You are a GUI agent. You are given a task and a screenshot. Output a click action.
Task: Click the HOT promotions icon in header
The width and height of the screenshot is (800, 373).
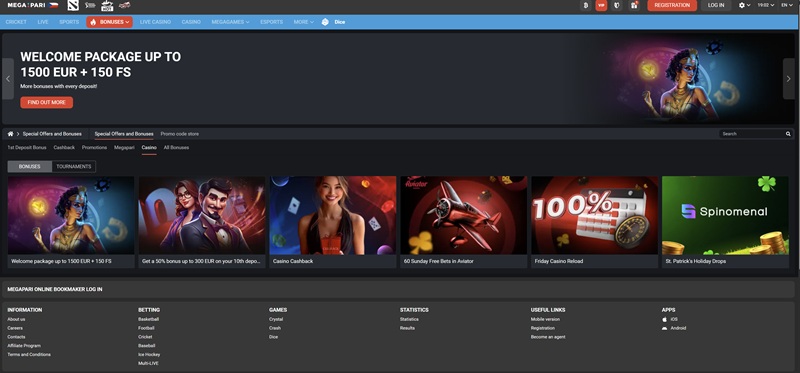pos(107,6)
